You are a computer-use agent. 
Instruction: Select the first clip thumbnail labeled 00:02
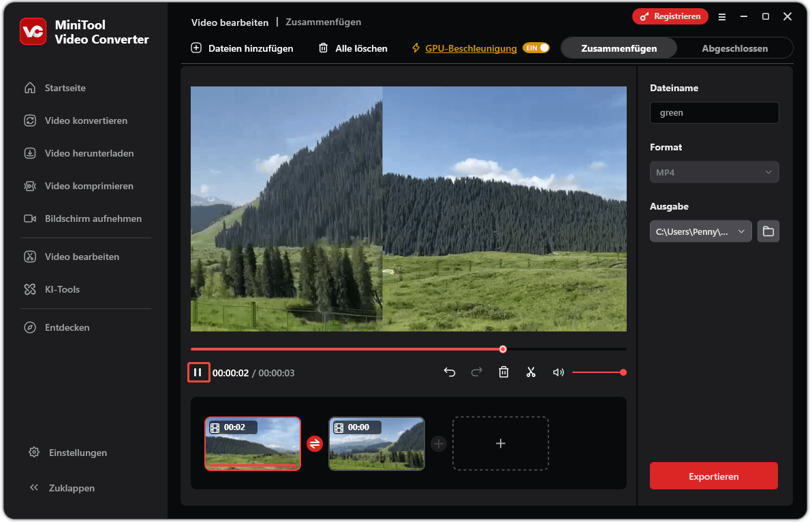253,443
